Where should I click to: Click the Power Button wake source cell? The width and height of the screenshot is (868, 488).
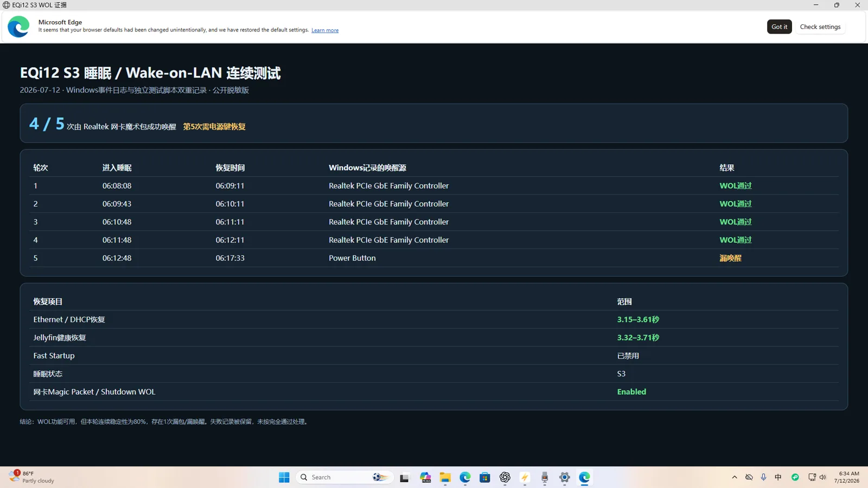352,258
